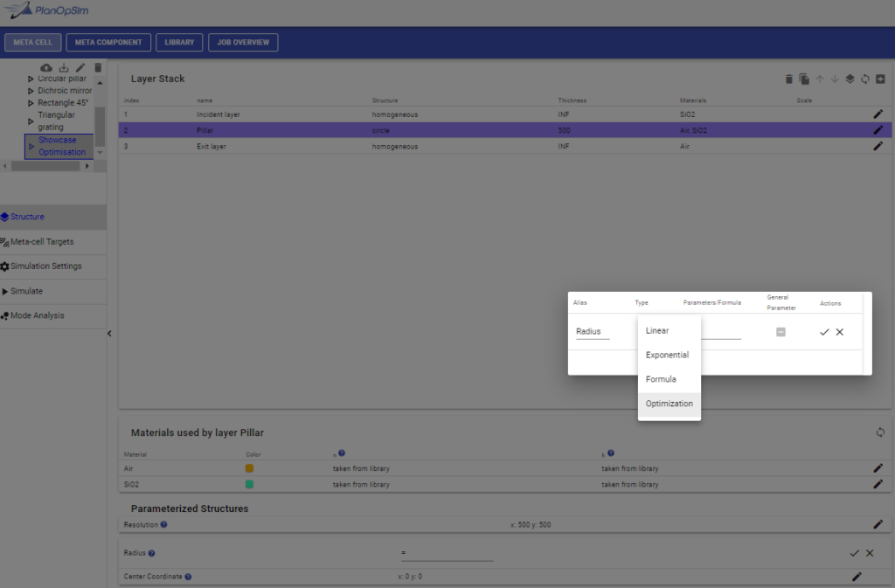Click the layers icon in Layer Stack toolbar
The width and height of the screenshot is (895, 588).
(850, 80)
